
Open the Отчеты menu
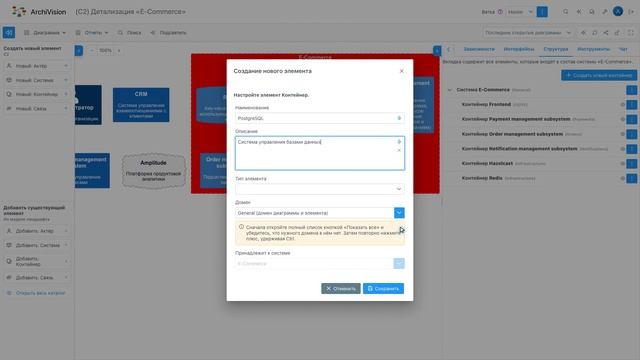[92, 33]
